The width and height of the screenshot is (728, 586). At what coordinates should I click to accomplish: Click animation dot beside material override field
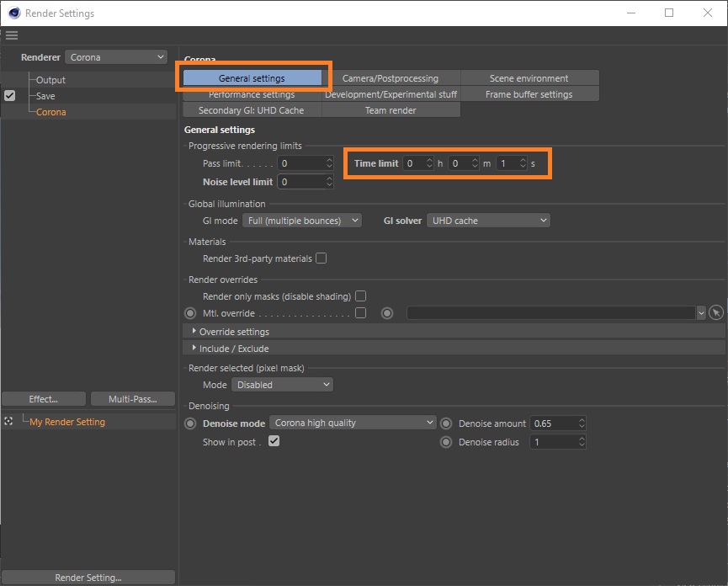(387, 313)
